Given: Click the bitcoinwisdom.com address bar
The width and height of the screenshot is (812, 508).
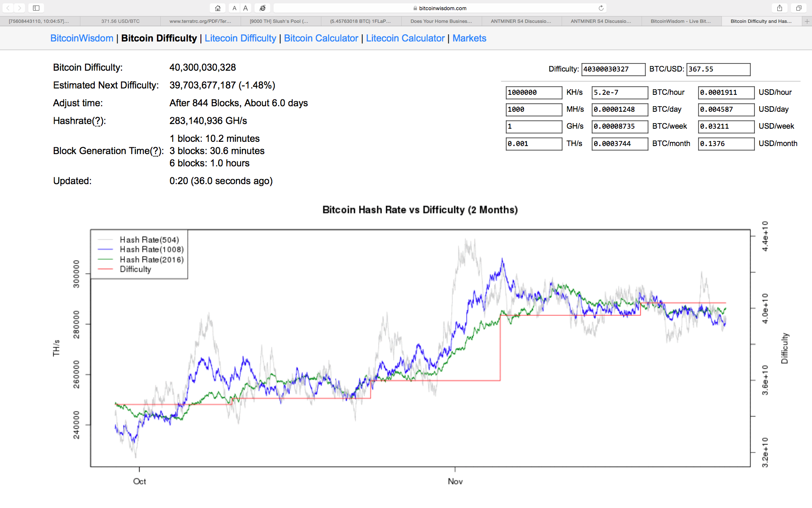Looking at the screenshot, I should pyautogui.click(x=440, y=8).
